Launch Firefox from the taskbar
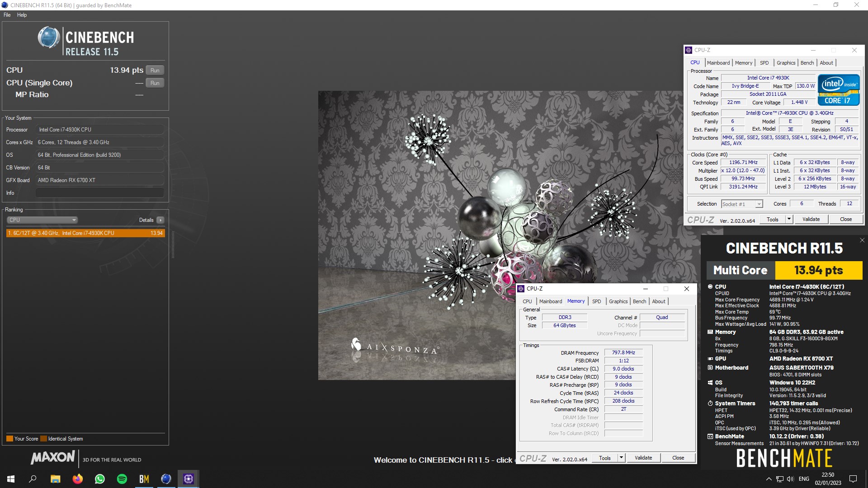 [x=78, y=479]
